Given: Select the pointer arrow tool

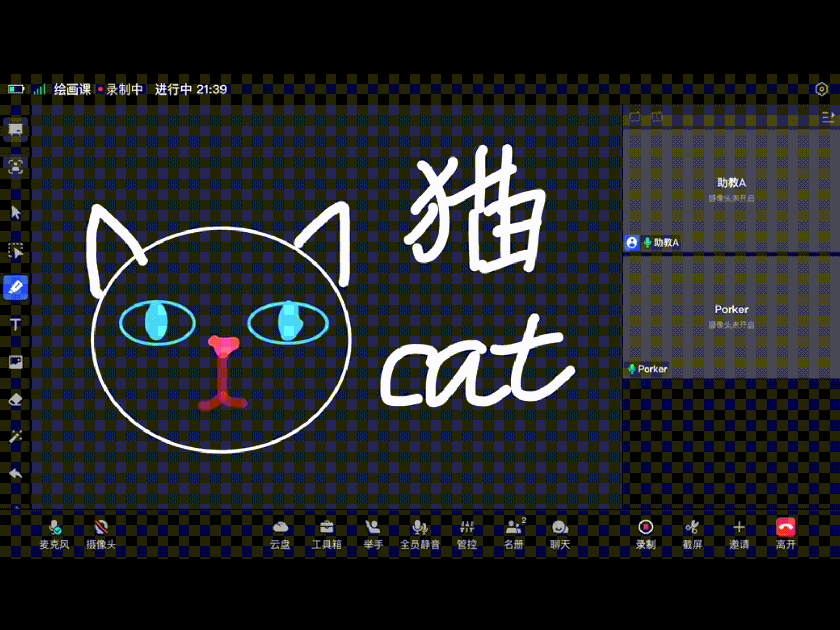Looking at the screenshot, I should click(16, 213).
